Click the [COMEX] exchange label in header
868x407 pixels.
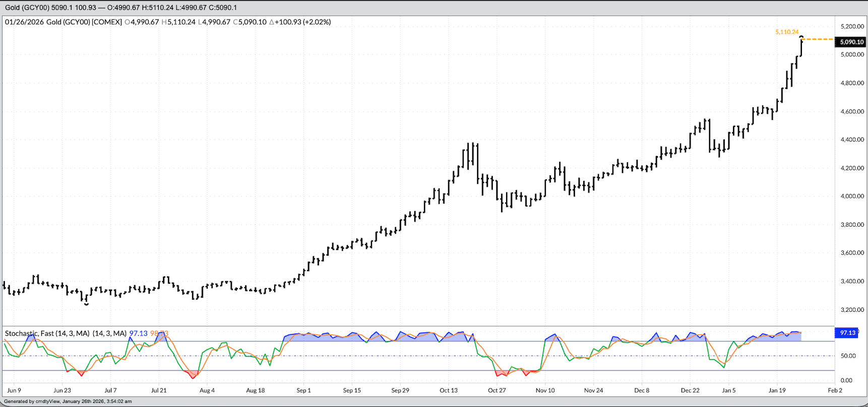pos(107,22)
